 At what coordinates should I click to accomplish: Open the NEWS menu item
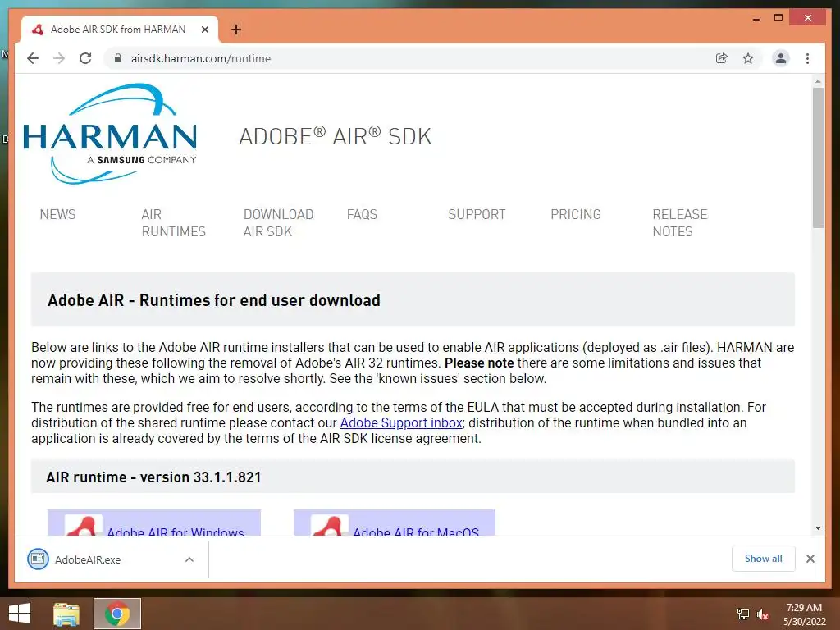point(58,214)
